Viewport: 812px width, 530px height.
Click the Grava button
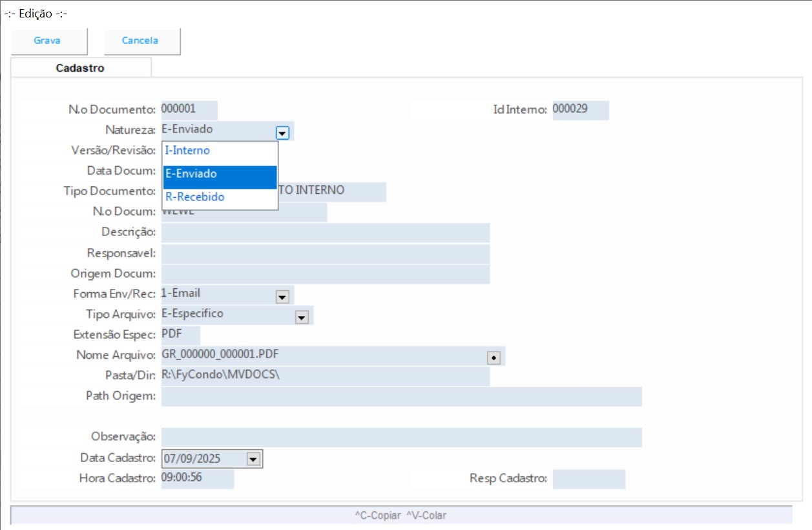point(48,41)
